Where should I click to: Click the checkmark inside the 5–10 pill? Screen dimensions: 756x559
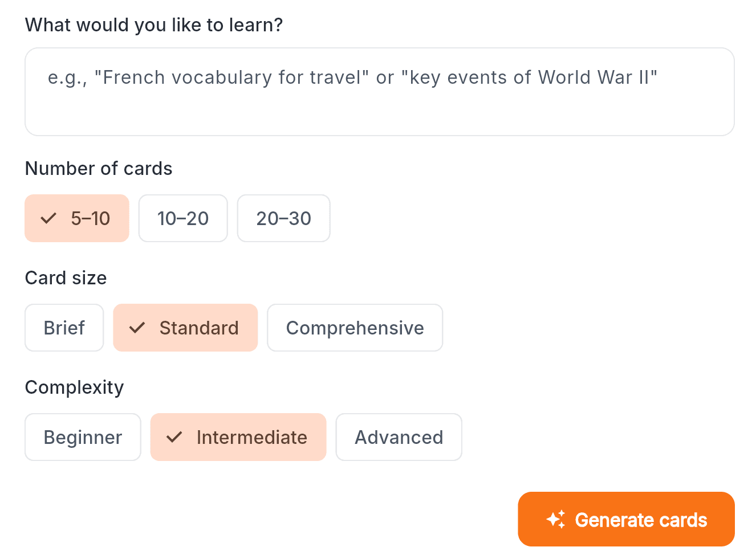click(x=48, y=218)
